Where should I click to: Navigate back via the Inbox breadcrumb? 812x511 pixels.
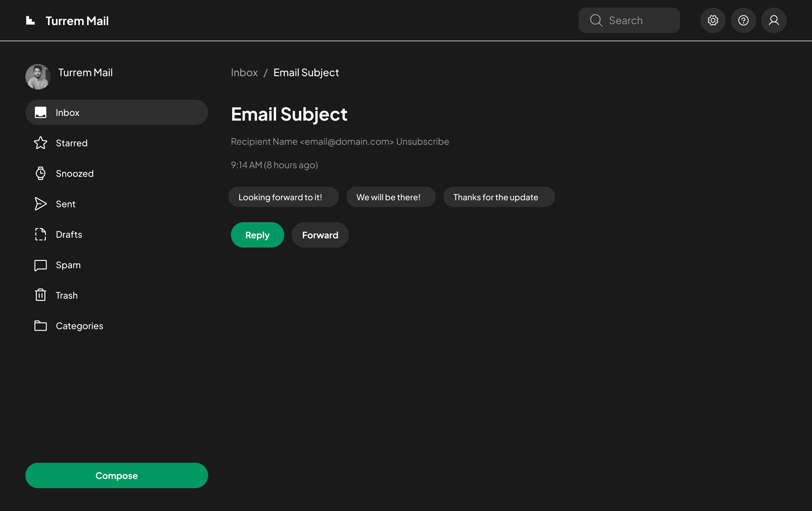coord(244,72)
